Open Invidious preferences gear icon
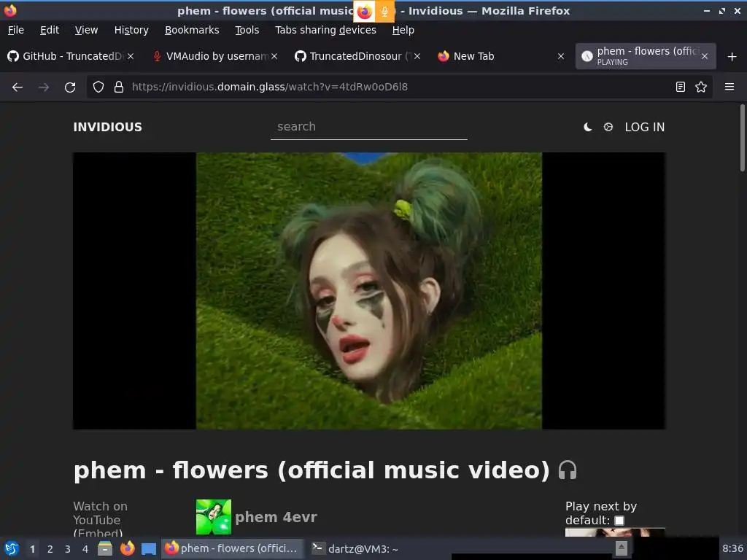 (x=608, y=127)
